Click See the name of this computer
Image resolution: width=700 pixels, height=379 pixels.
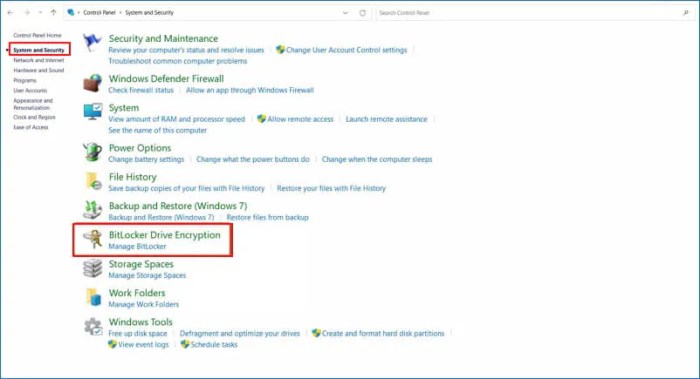[158, 130]
